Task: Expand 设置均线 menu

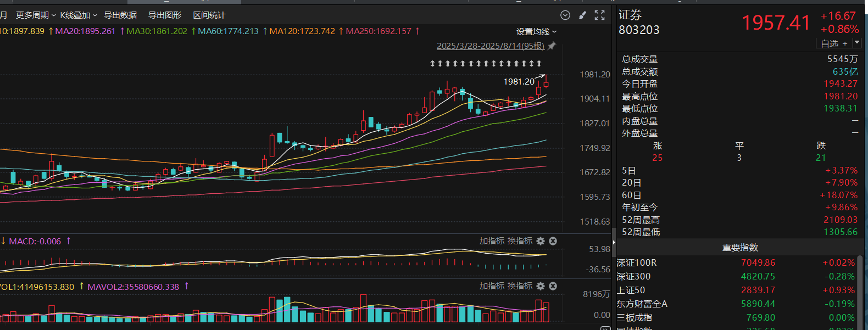Action: 536,32
